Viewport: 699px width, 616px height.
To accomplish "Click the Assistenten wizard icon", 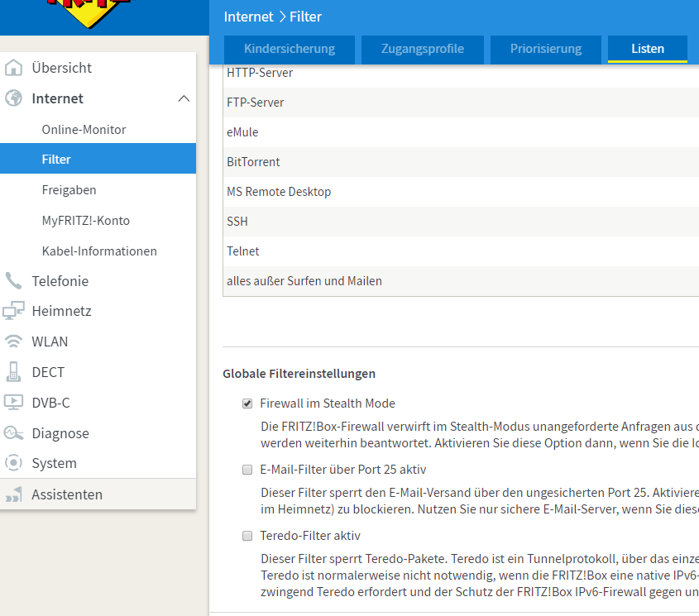I will [x=13, y=494].
